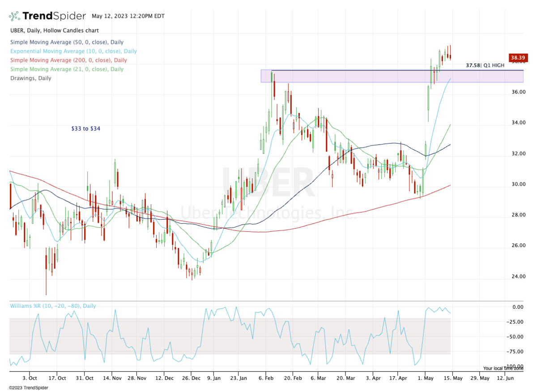Select the purple Q1 high resistance zone
The image size is (537, 392).
coord(349,76)
